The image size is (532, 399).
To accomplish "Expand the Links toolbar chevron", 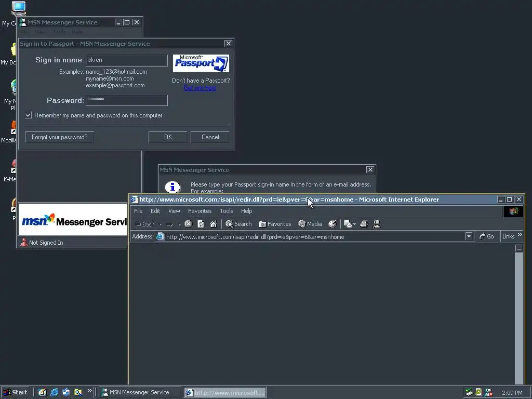I will pyautogui.click(x=520, y=235).
